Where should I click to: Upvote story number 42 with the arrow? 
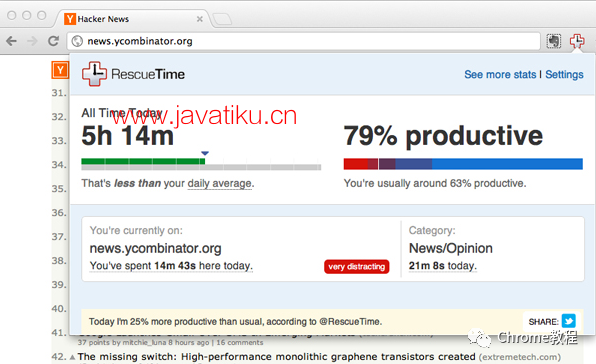pyautogui.click(x=72, y=357)
